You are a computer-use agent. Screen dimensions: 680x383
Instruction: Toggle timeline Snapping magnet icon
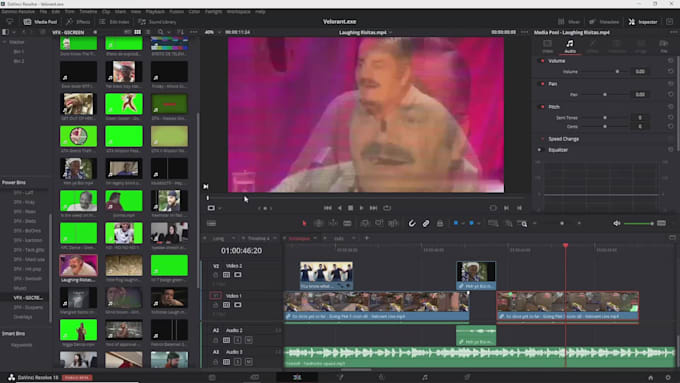click(x=412, y=223)
